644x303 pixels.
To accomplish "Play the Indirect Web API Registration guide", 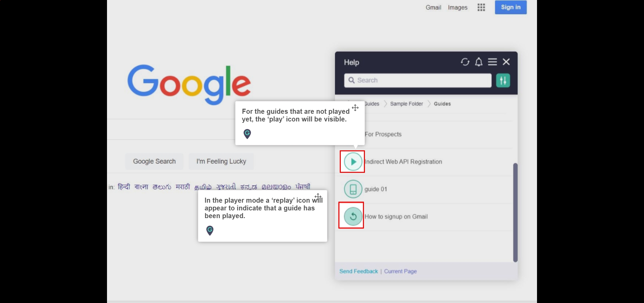I will coord(353,162).
